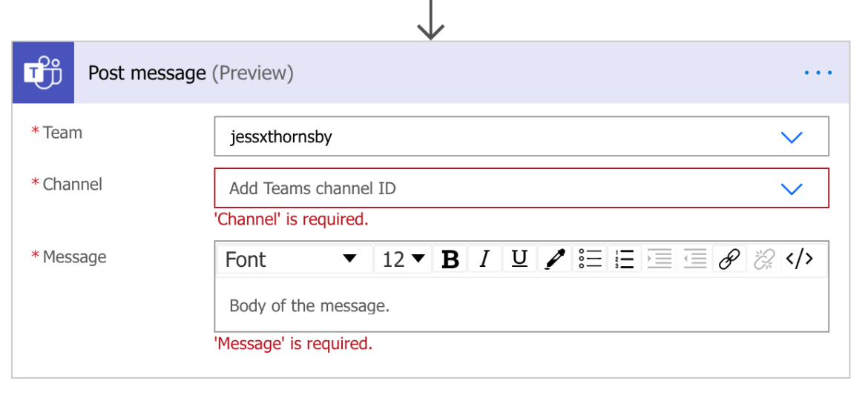868x401 pixels.
Task: Click the Microsoft Teams connector icon
Action: tap(43, 73)
